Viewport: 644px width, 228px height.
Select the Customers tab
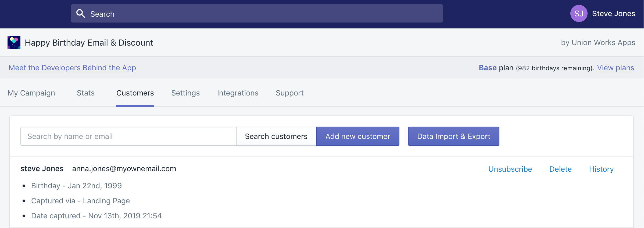click(x=135, y=93)
